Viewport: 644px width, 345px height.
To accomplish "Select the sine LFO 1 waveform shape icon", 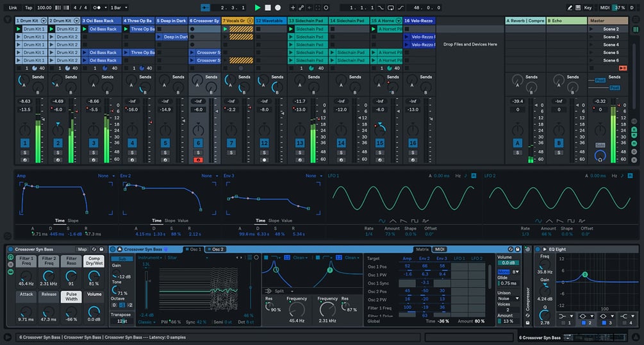I will (383, 221).
